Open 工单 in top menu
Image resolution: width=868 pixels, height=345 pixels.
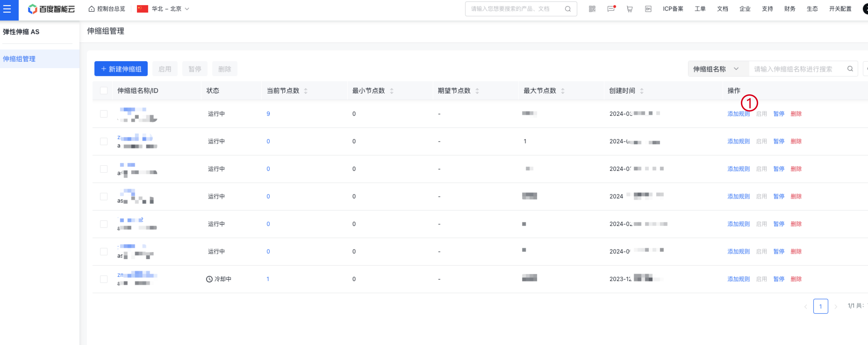coord(700,9)
